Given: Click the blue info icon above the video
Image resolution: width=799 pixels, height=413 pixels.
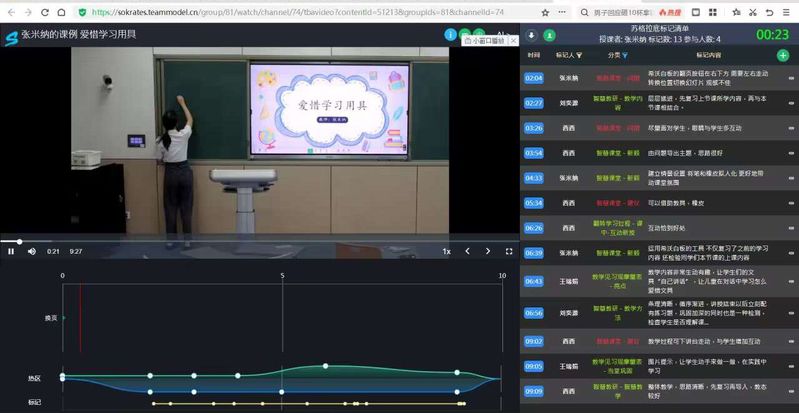Looking at the screenshot, I should pos(450,34).
